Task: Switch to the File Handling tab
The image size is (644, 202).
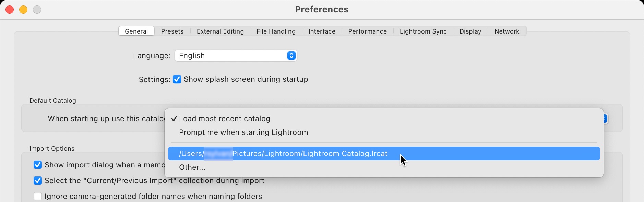Action: 276,31
